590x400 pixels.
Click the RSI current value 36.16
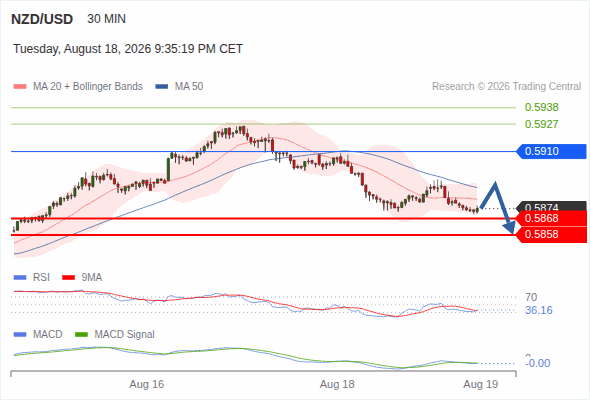[539, 310]
